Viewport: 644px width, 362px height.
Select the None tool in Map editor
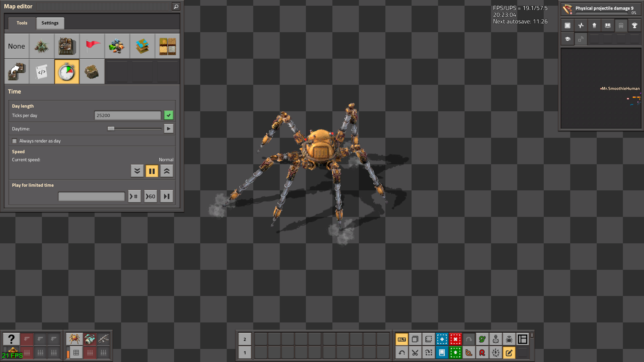coord(16,46)
